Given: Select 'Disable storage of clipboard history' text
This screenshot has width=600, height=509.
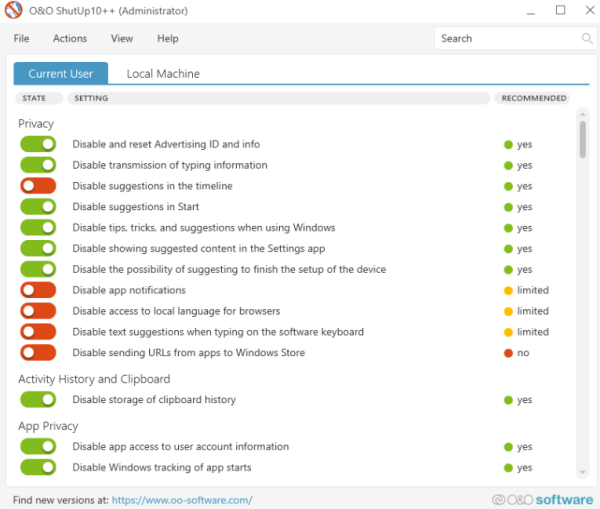Looking at the screenshot, I should 154,400.
